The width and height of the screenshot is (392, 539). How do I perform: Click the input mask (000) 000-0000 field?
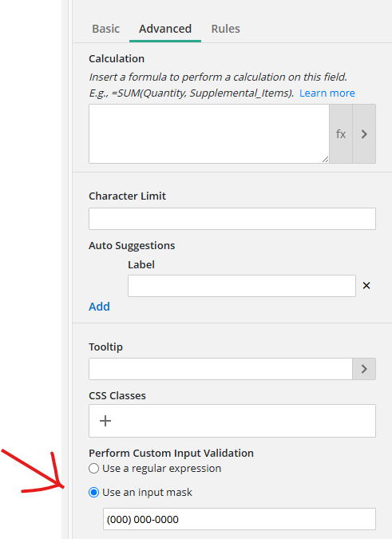coord(240,519)
